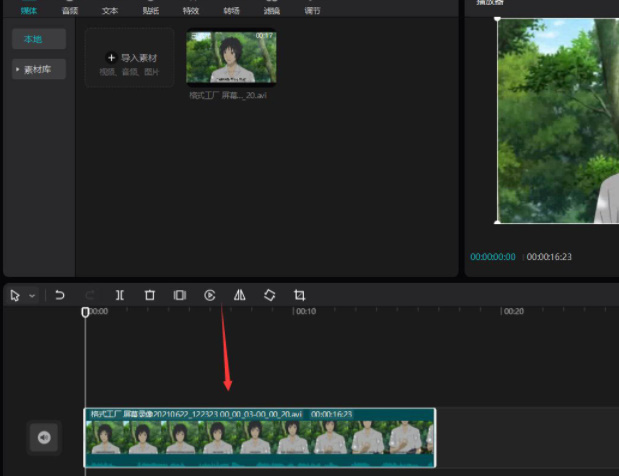
Task: Click the Reverse playback icon
Action: (210, 295)
